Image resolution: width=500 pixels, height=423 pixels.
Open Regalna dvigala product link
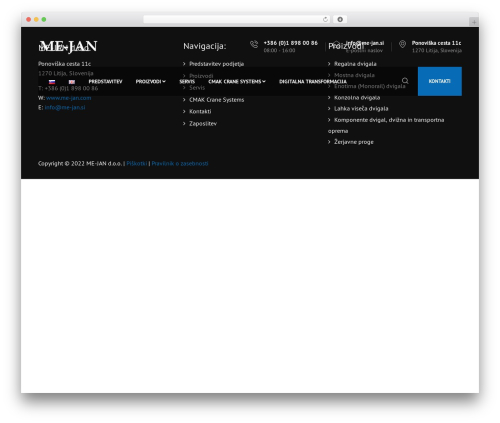[355, 64]
